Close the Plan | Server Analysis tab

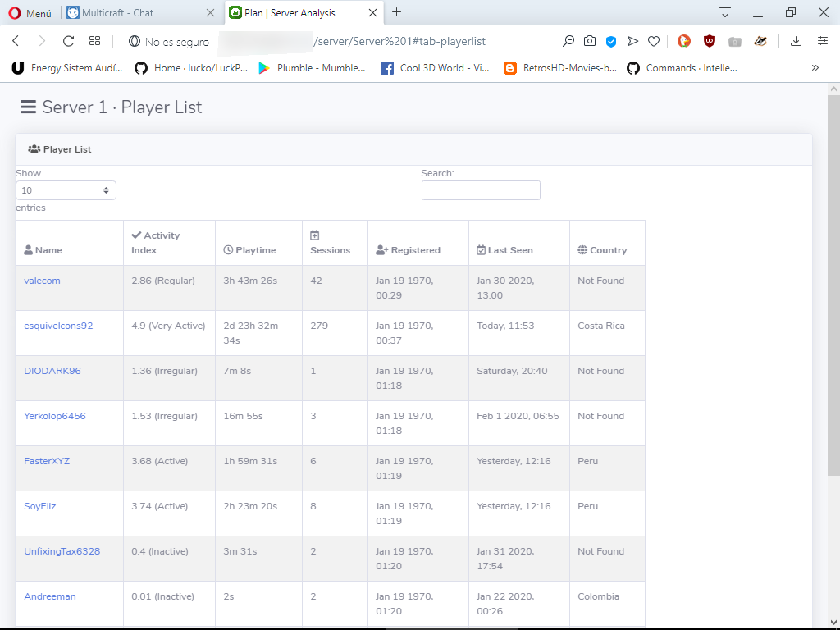(x=373, y=13)
